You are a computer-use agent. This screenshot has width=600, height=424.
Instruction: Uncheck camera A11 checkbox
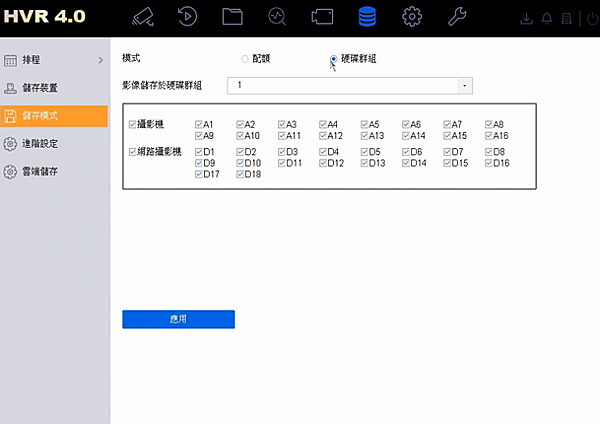[x=282, y=135]
